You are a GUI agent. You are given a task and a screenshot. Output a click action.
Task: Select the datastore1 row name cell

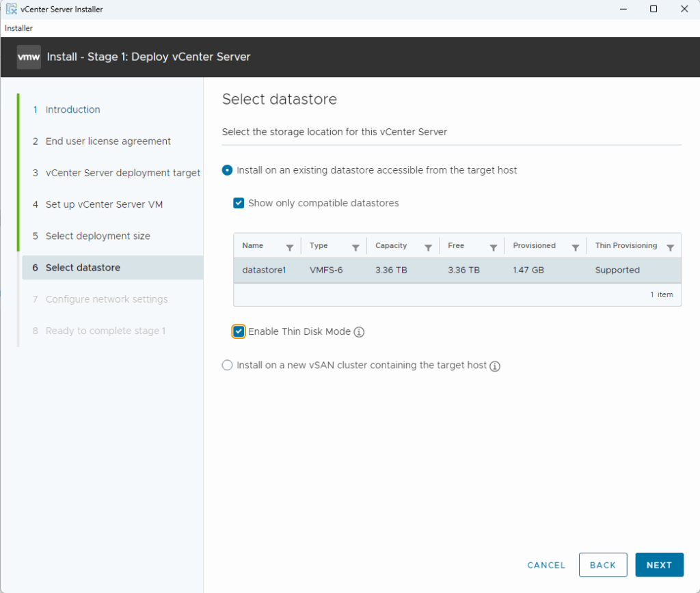(264, 271)
